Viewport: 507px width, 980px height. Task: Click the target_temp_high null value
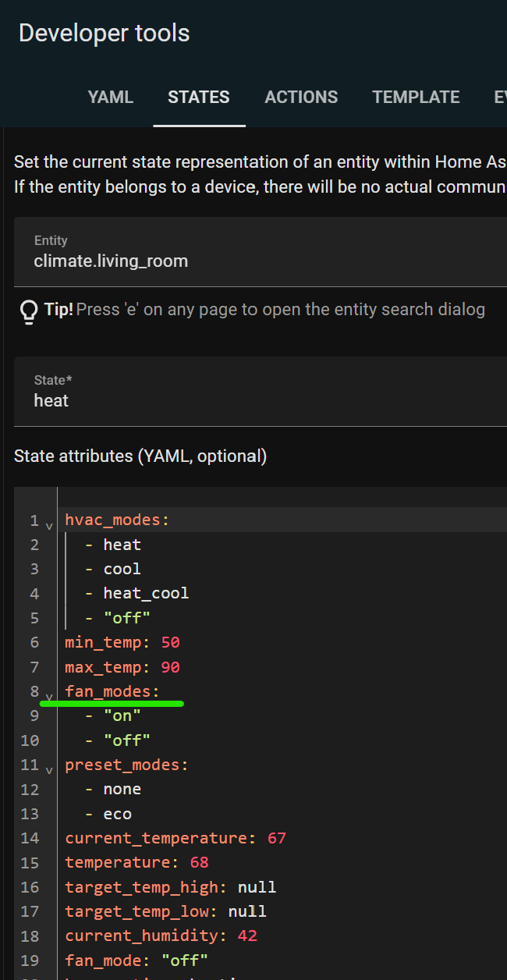256,886
